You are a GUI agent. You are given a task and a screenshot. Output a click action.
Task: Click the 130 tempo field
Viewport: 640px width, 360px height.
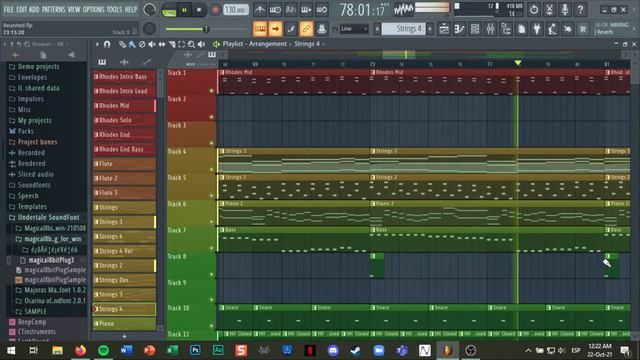click(x=236, y=9)
